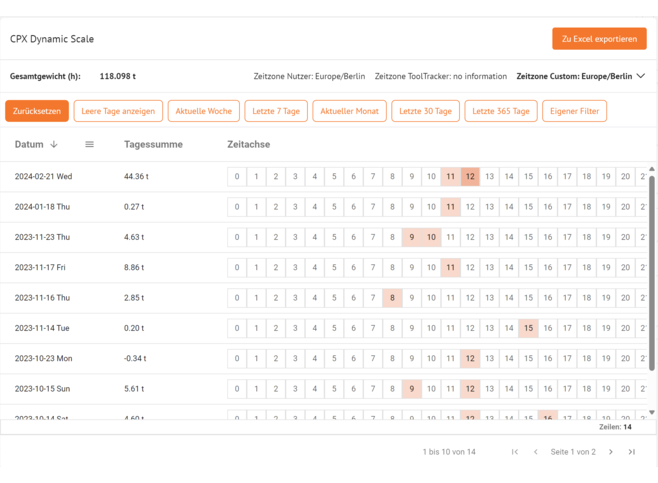Click hour 9 in the 2023-10-15 row
The width and height of the screenshot is (658, 483).
[412, 389]
